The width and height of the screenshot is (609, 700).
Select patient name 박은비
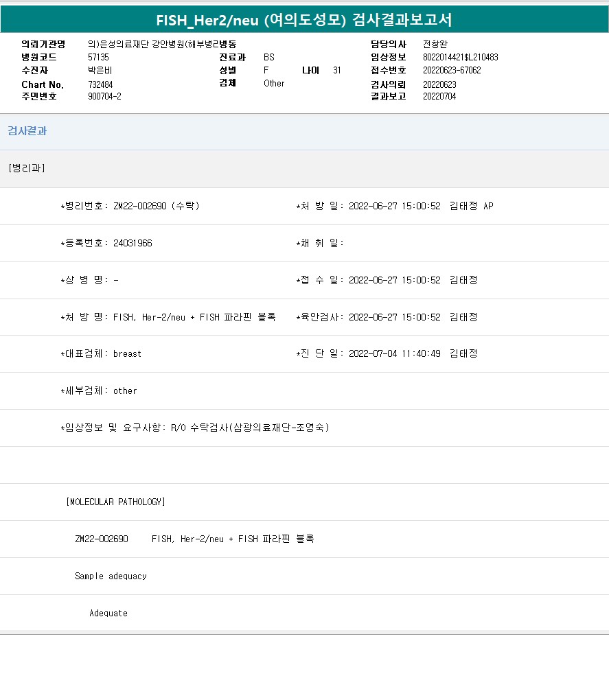click(100, 71)
